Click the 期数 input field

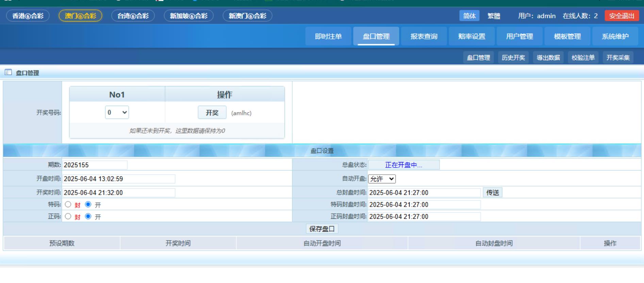coord(95,165)
